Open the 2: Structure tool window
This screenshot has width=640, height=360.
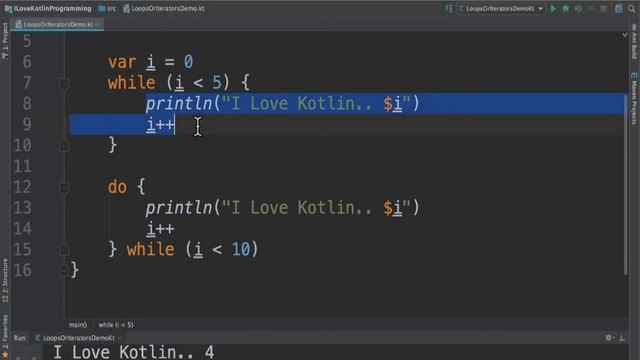(5, 280)
